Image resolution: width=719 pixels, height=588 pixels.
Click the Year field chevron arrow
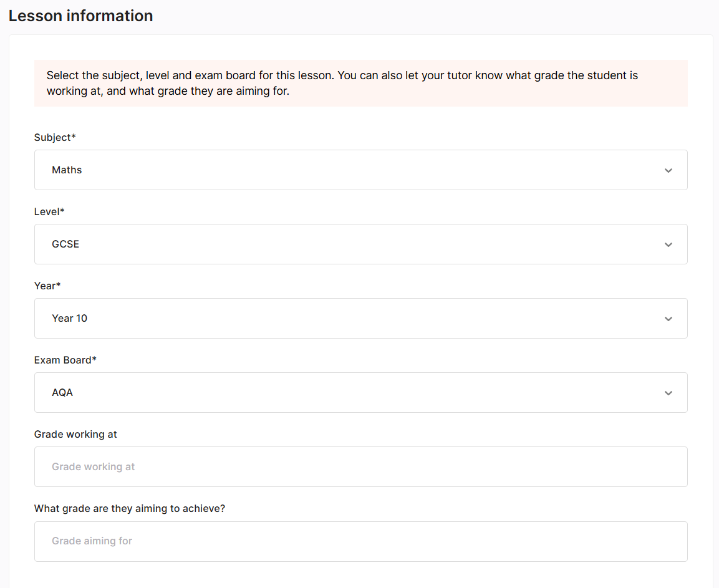click(x=668, y=319)
